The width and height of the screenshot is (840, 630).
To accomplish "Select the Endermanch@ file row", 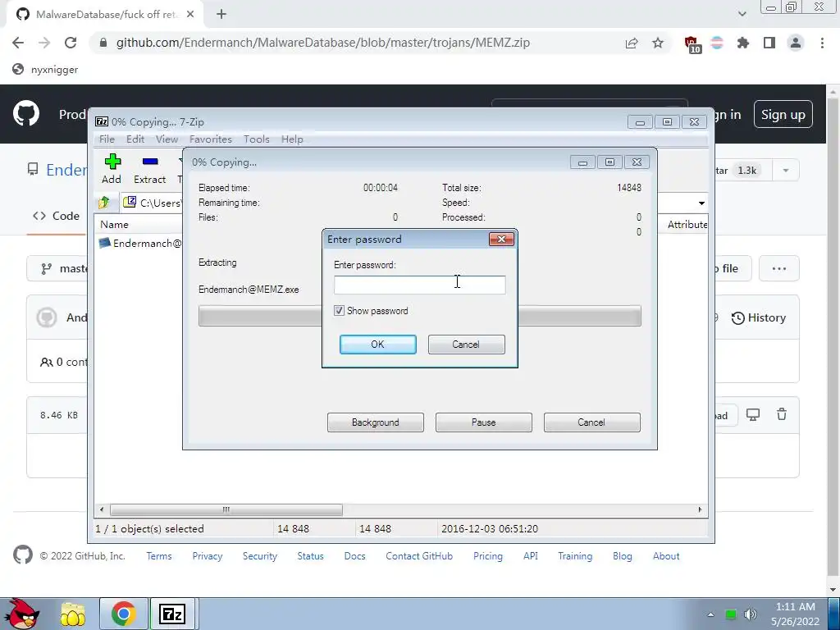I will pyautogui.click(x=140, y=243).
